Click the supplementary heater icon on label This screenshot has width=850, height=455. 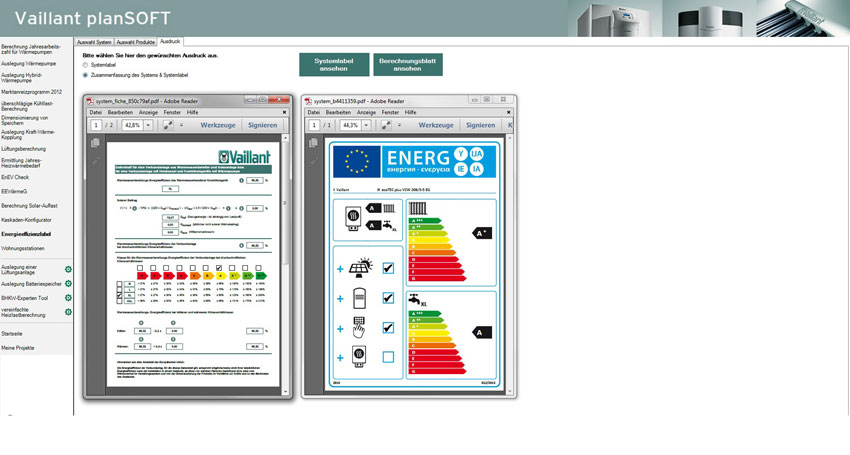[x=359, y=358]
